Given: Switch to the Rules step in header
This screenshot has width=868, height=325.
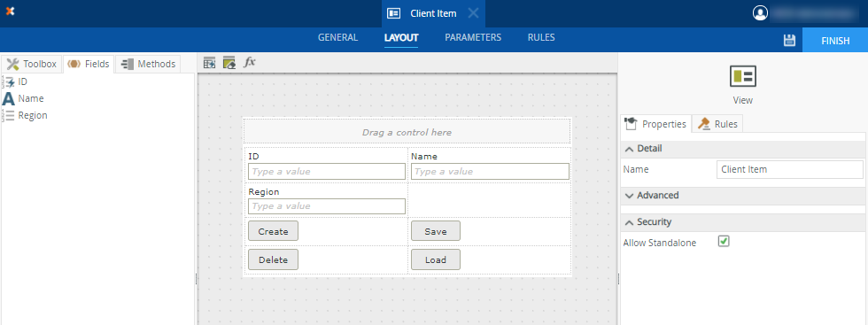Looking at the screenshot, I should [x=541, y=38].
